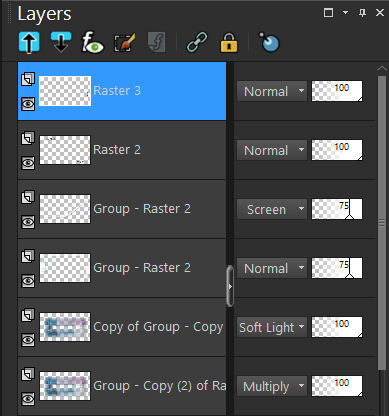389x416 pixels.
Task: Open Soft Light blend mode dropdown
Action: [x=272, y=327]
